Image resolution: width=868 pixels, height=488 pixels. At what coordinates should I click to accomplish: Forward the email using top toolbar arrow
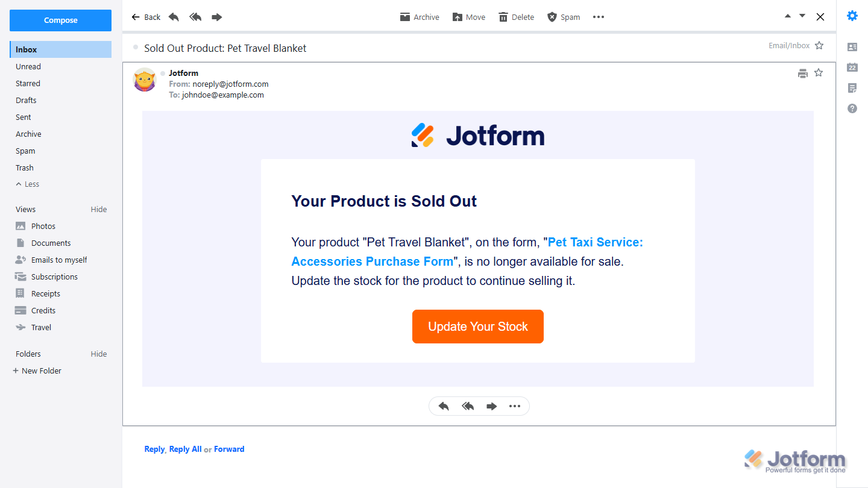217,17
